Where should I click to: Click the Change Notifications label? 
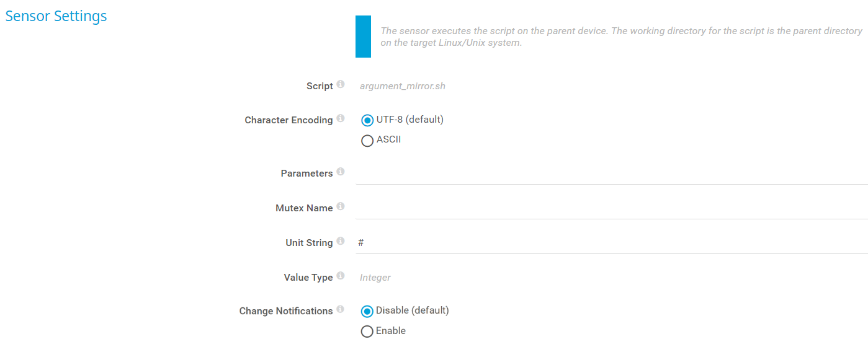286,311
